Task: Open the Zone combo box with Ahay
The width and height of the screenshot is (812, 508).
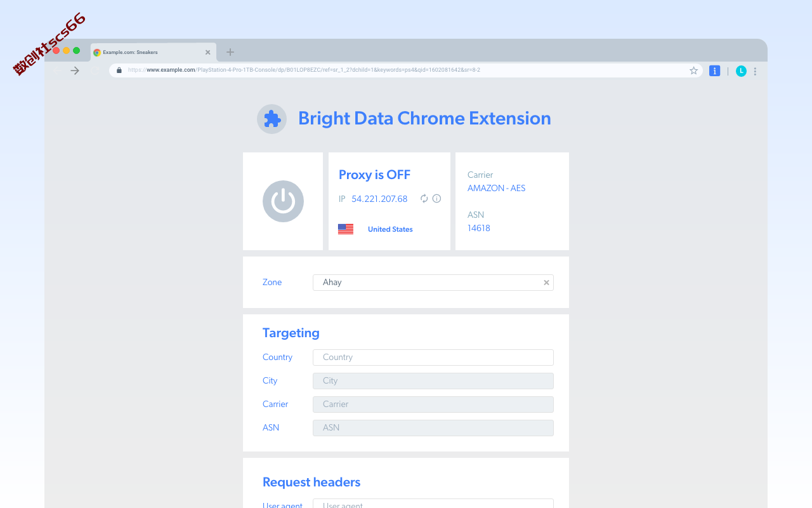Action: [x=433, y=283]
